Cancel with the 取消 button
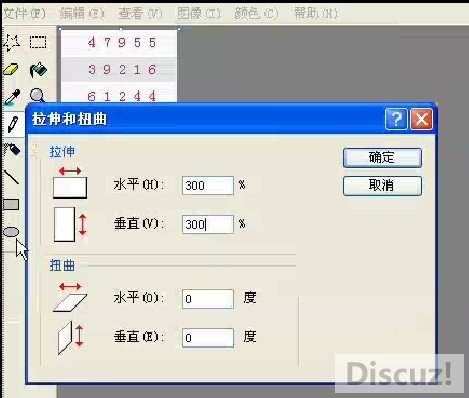Viewport: 469px width, 398px height. pos(382,185)
